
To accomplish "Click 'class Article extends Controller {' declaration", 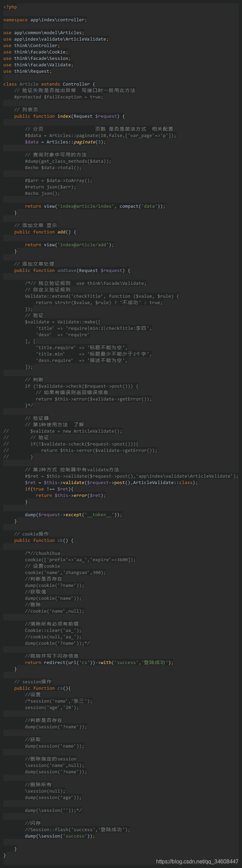I will [x=49, y=84].
